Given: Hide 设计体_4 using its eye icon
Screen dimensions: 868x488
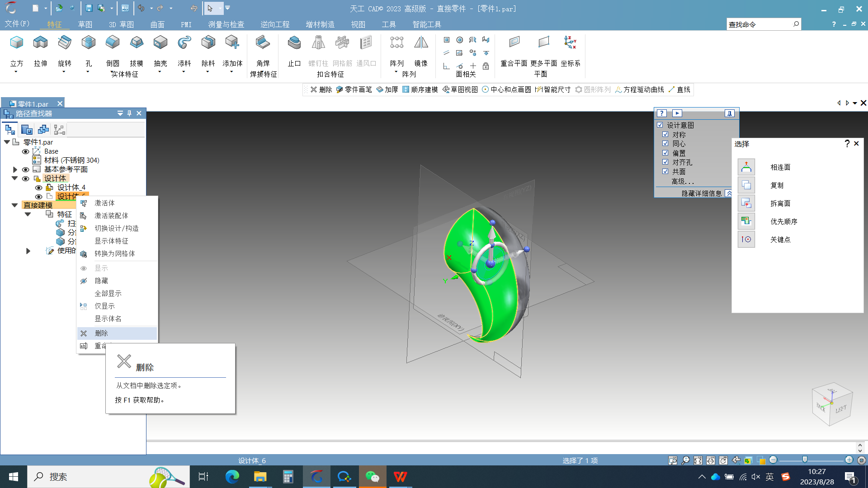Looking at the screenshot, I should [x=38, y=188].
